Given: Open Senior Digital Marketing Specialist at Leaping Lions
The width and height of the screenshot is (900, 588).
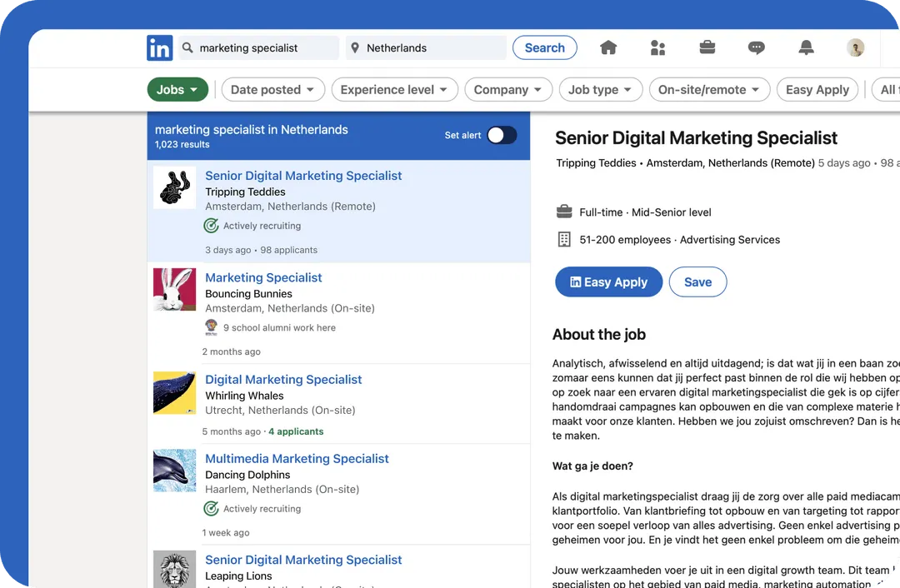Looking at the screenshot, I should point(303,560).
